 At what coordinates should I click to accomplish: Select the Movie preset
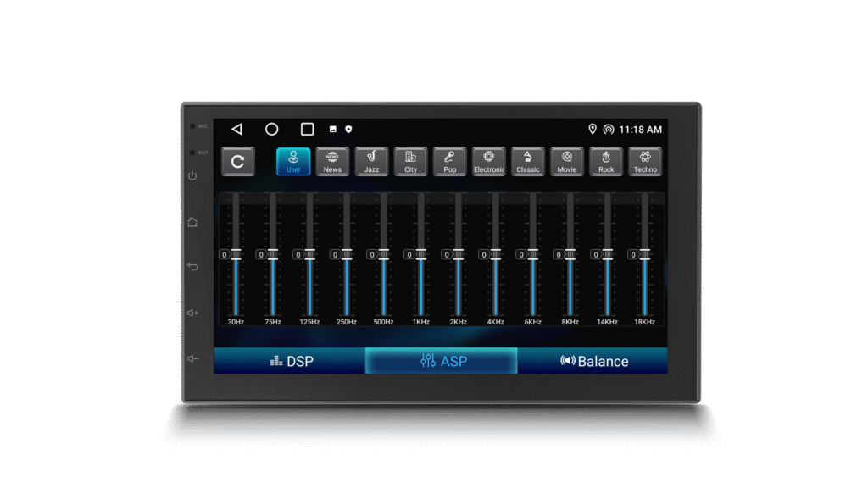pyautogui.click(x=567, y=161)
